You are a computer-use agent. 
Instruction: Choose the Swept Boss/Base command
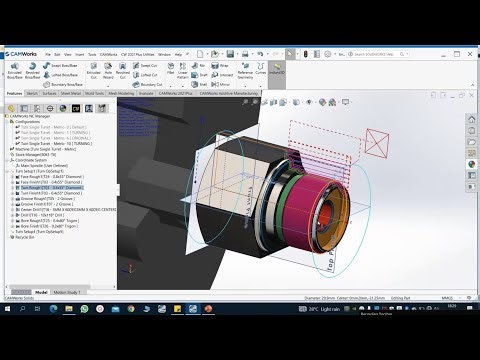[60, 66]
